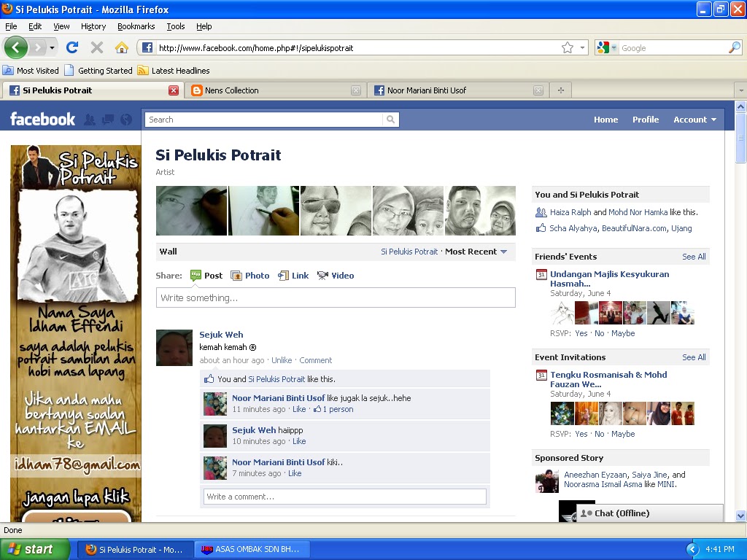Screen dimensions: 747x560
Task: RSVP Yes to Undangan Majlis Kesyukuran
Action: [x=581, y=333]
